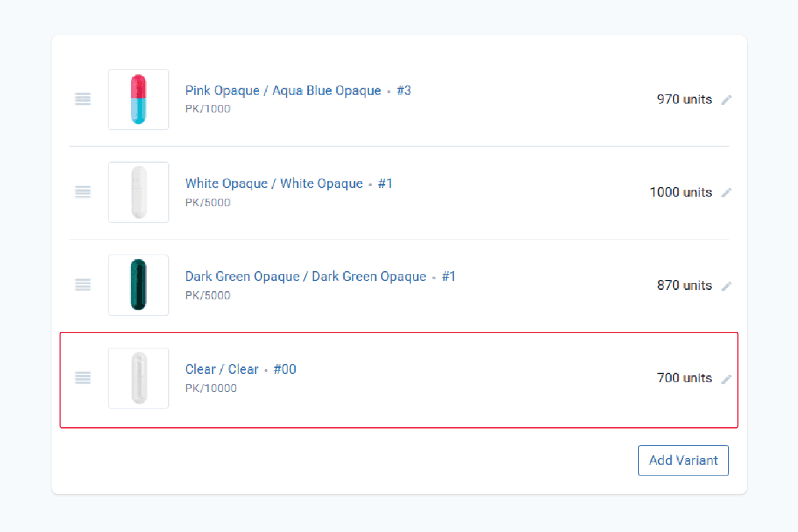The image size is (798, 532).
Task: Click edit pencil next to 870 units
Action: (726, 286)
